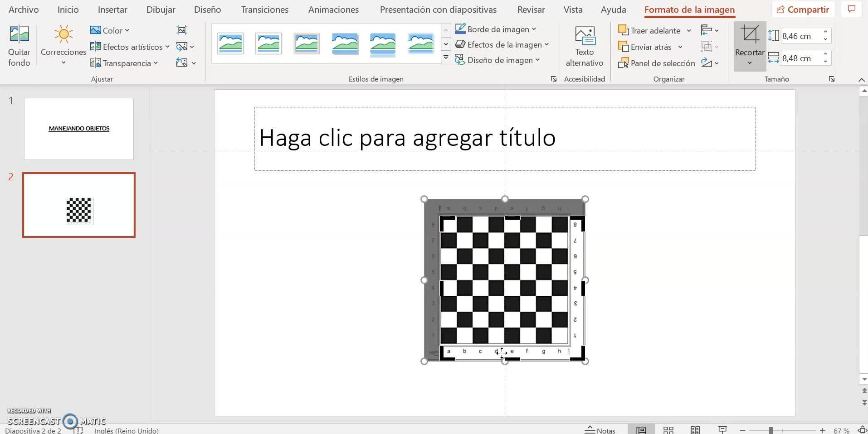Apply the sixth picture style in the gallery
This screenshot has height=434, width=868.
coord(421,43)
